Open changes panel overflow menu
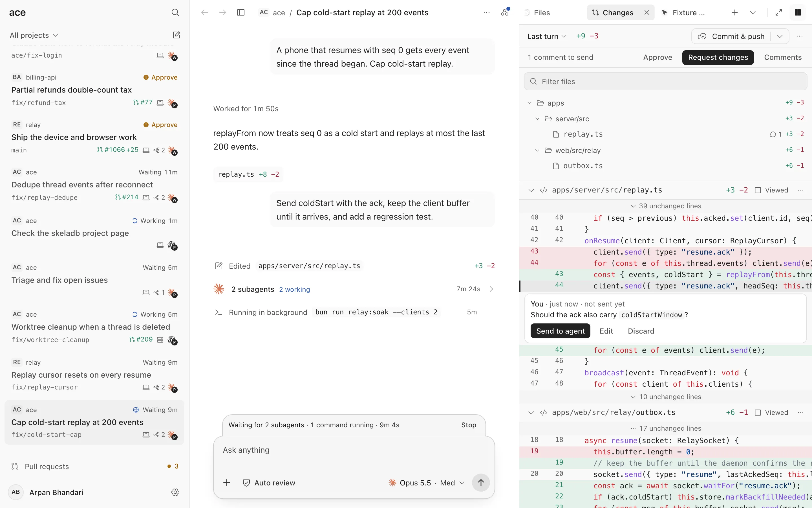Screen dimensions: 812x508 click(800, 36)
